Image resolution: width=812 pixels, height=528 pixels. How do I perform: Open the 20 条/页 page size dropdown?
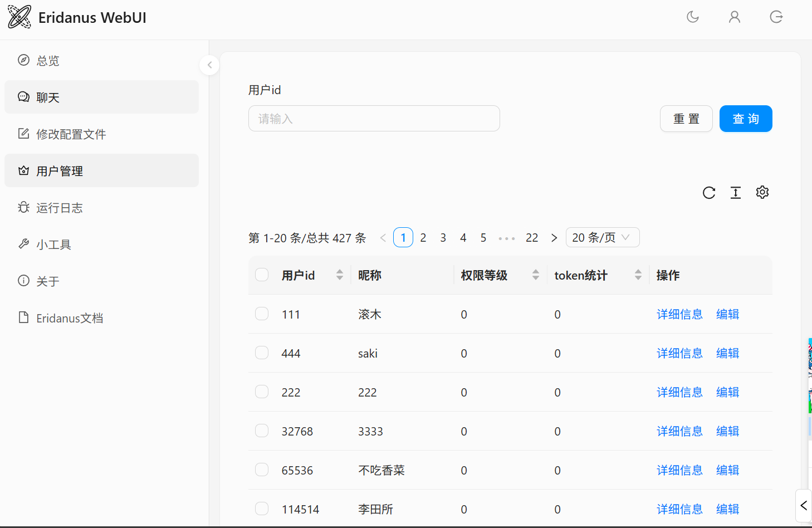tap(602, 238)
